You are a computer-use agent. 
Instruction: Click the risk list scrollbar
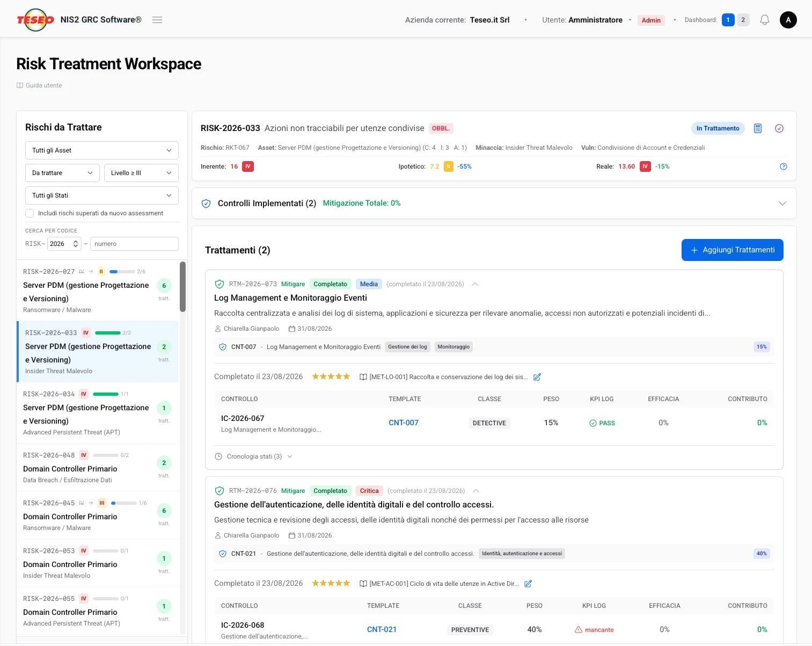(x=182, y=287)
